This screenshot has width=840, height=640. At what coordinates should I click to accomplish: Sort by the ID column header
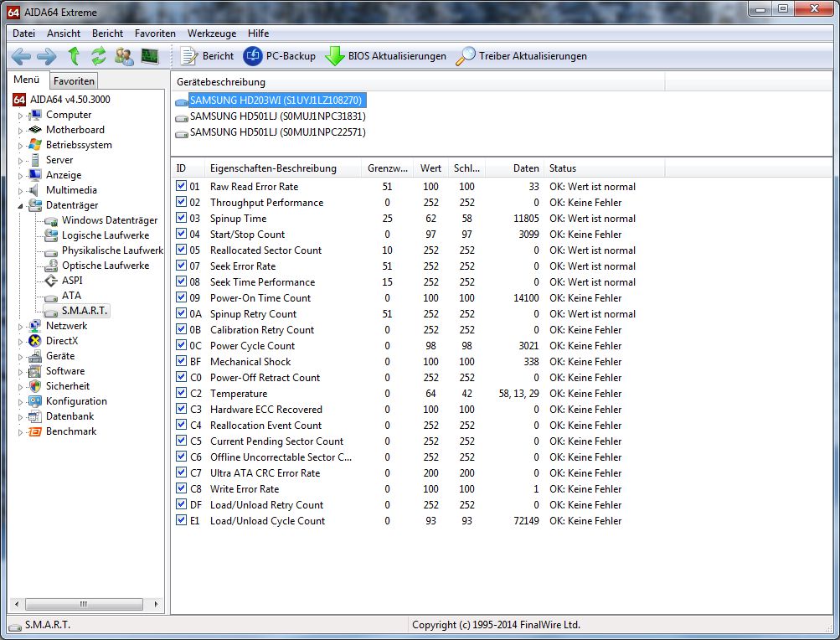tap(188, 168)
